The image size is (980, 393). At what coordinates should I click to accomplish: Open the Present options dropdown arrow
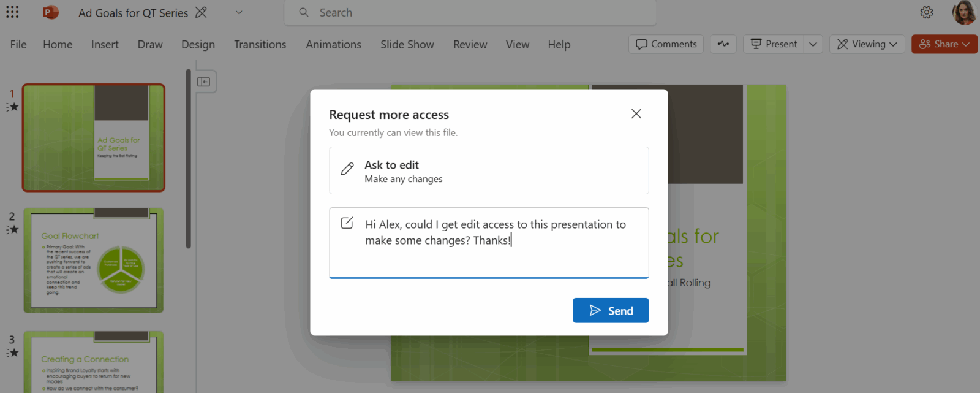click(x=813, y=44)
